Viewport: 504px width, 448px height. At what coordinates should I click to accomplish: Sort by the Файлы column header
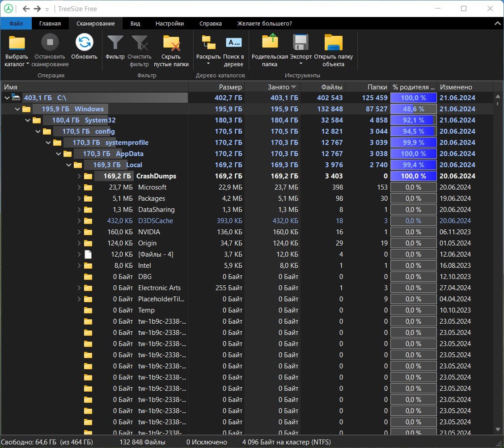point(323,87)
